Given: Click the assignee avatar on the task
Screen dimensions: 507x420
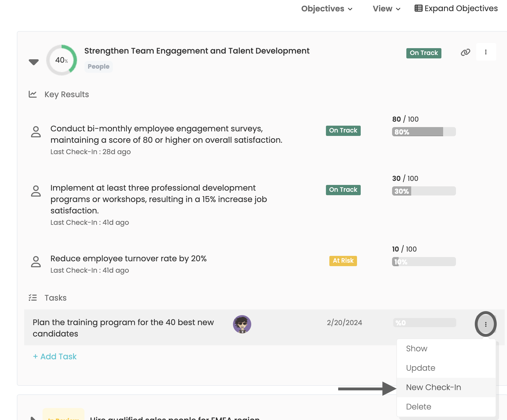Looking at the screenshot, I should (242, 324).
